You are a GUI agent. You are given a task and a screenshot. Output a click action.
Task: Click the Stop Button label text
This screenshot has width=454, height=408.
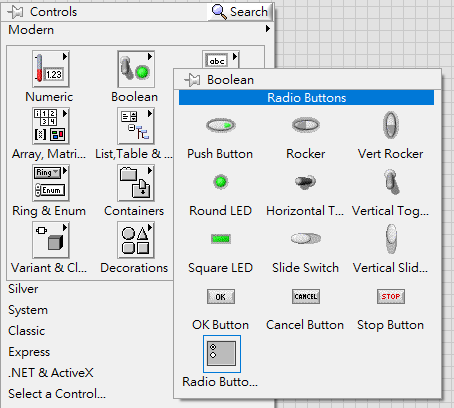391,325
